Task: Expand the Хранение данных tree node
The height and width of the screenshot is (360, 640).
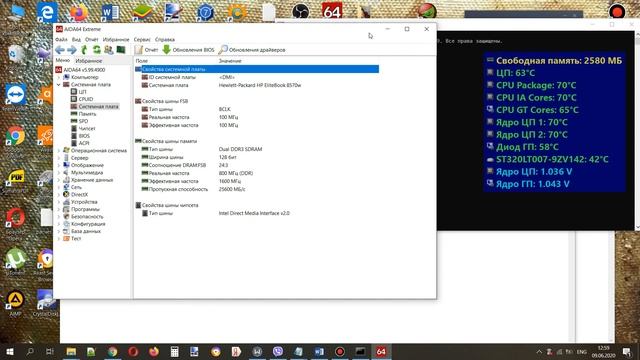Action: click(59, 180)
